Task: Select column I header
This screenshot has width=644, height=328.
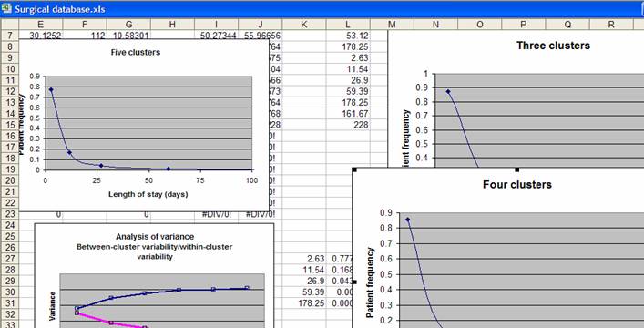Action: click(x=217, y=25)
